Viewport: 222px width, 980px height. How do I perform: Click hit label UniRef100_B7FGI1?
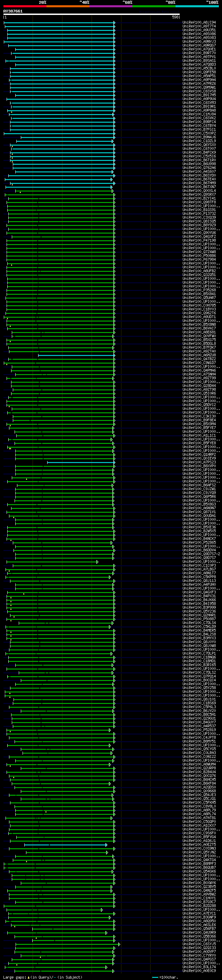click(199, 129)
